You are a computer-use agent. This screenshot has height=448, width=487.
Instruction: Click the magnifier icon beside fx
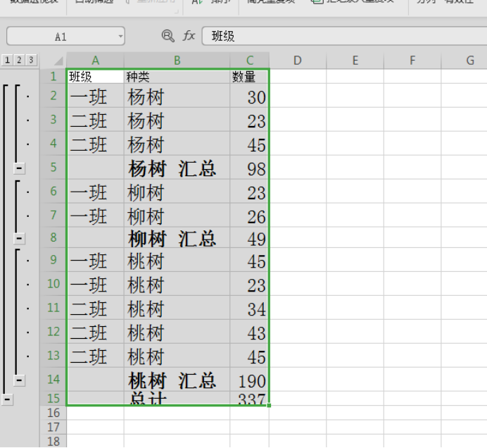point(168,36)
